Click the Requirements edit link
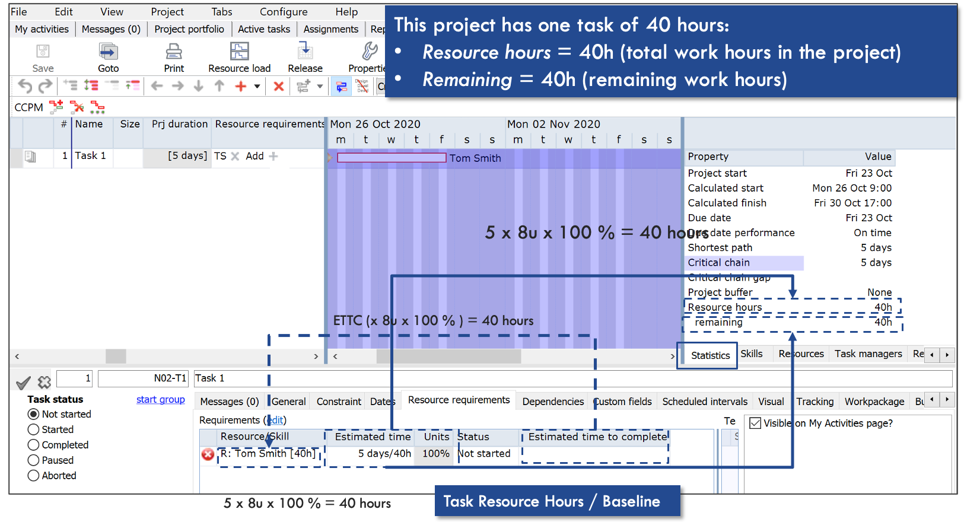Screen dimensions: 980x522 [x=276, y=420]
